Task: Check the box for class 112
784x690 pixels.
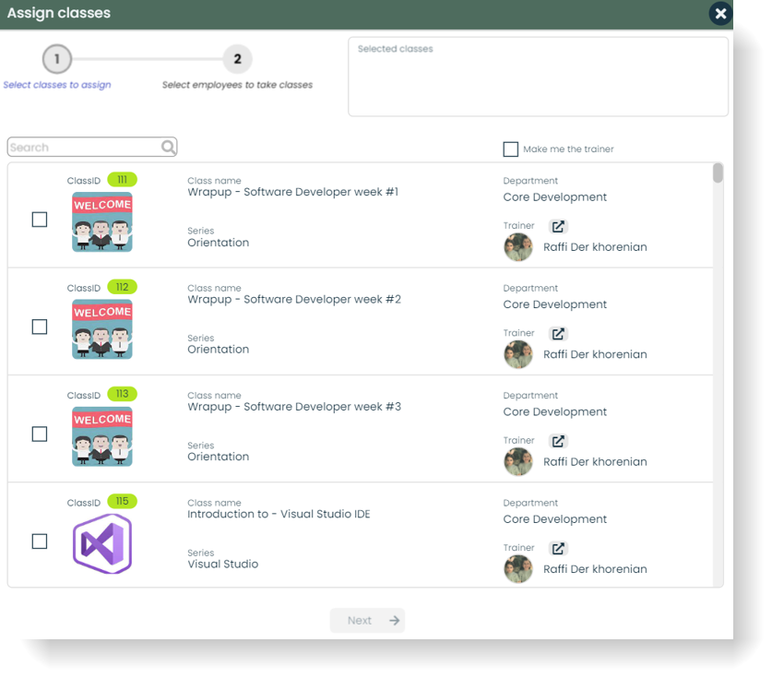Action: (40, 327)
